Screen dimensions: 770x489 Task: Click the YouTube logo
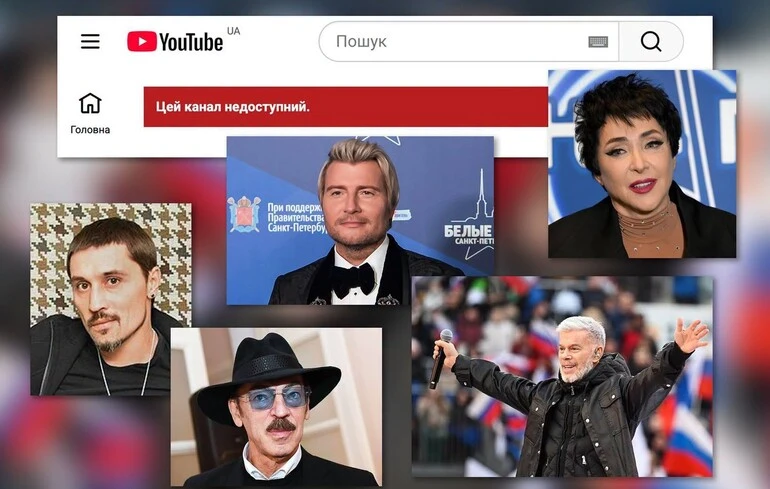pos(175,42)
